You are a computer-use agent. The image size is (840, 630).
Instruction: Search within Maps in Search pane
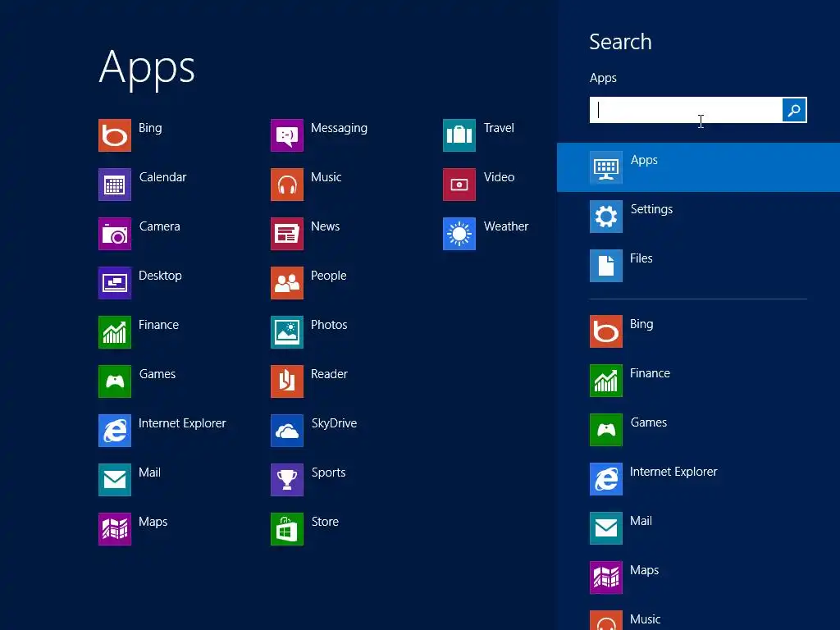tap(699, 577)
